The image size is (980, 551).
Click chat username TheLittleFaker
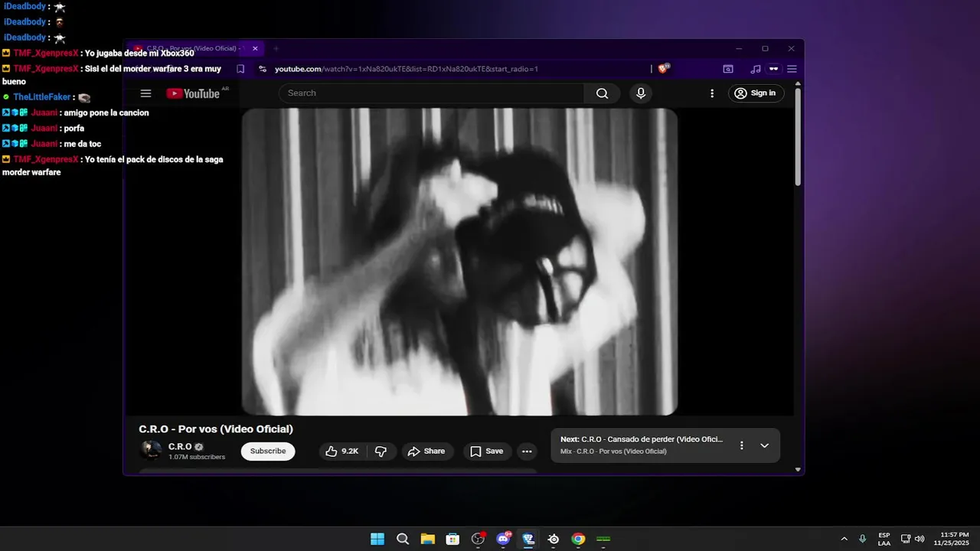pyautogui.click(x=41, y=97)
